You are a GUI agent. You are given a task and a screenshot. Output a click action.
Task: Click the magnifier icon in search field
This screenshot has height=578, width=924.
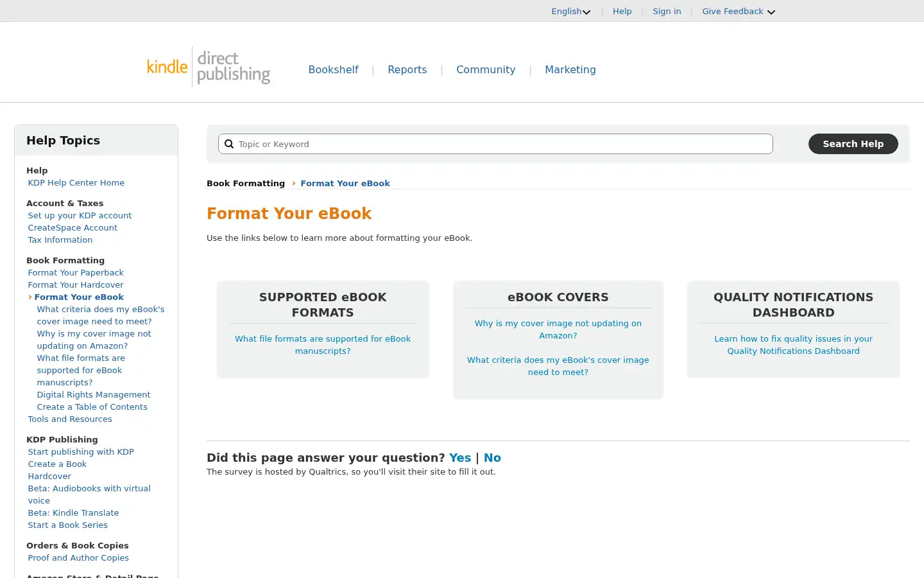coord(229,144)
